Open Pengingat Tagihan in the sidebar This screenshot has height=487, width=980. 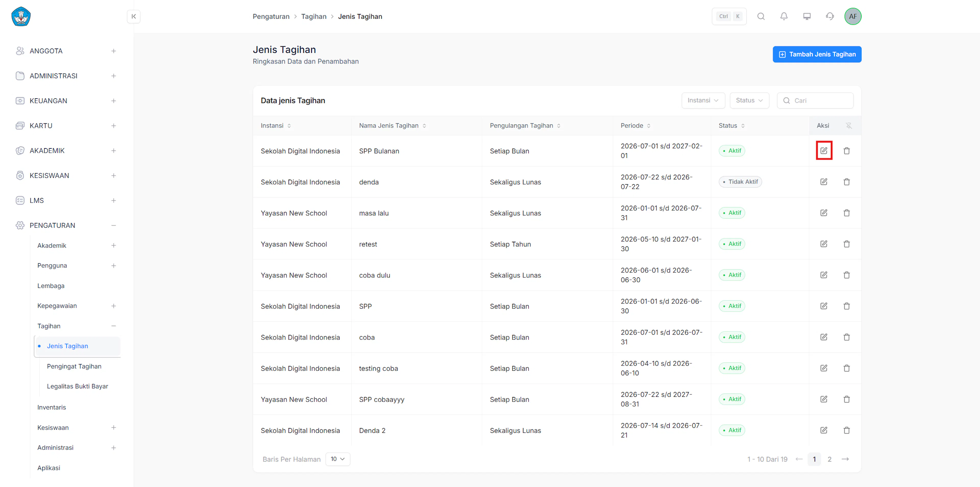(74, 366)
